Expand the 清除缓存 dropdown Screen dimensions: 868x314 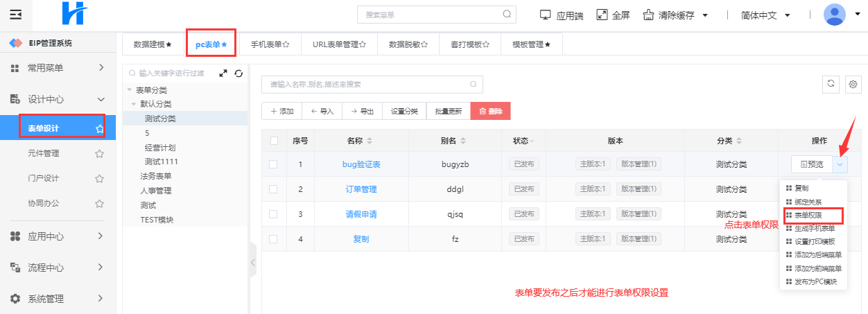tap(704, 15)
